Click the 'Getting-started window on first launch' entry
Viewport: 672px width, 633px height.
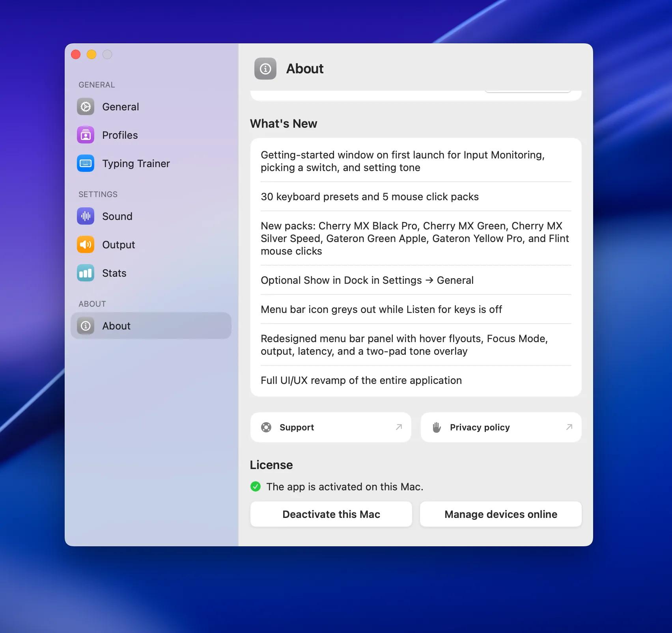(x=403, y=161)
